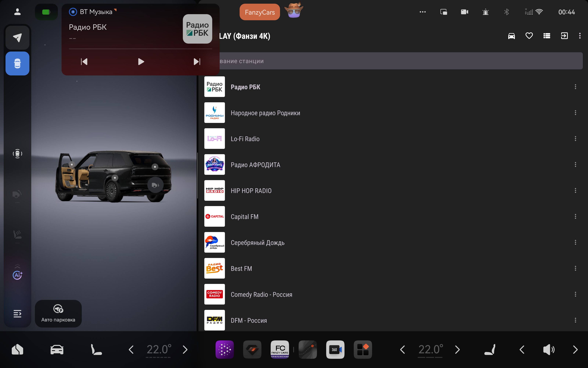Open options for Радио РБК
Image resolution: width=588 pixels, height=368 pixels.
click(x=575, y=87)
